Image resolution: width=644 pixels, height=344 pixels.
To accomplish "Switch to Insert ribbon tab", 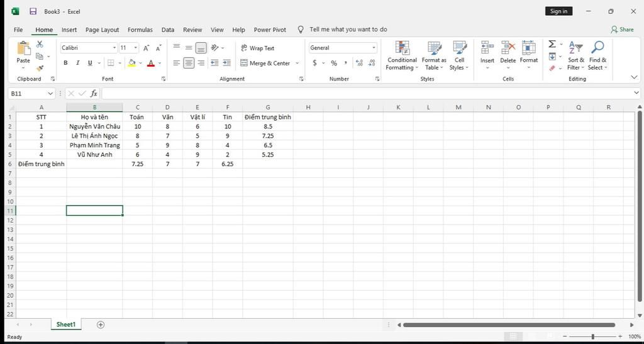I will 69,30.
